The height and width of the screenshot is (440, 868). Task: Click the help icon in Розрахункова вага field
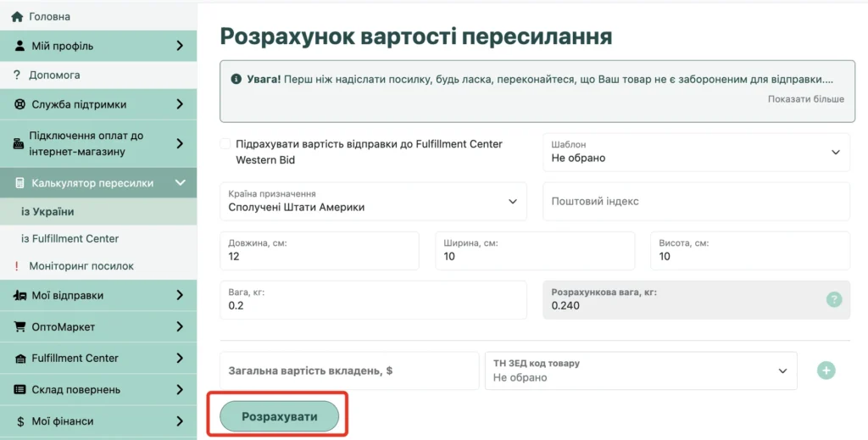[x=834, y=300]
